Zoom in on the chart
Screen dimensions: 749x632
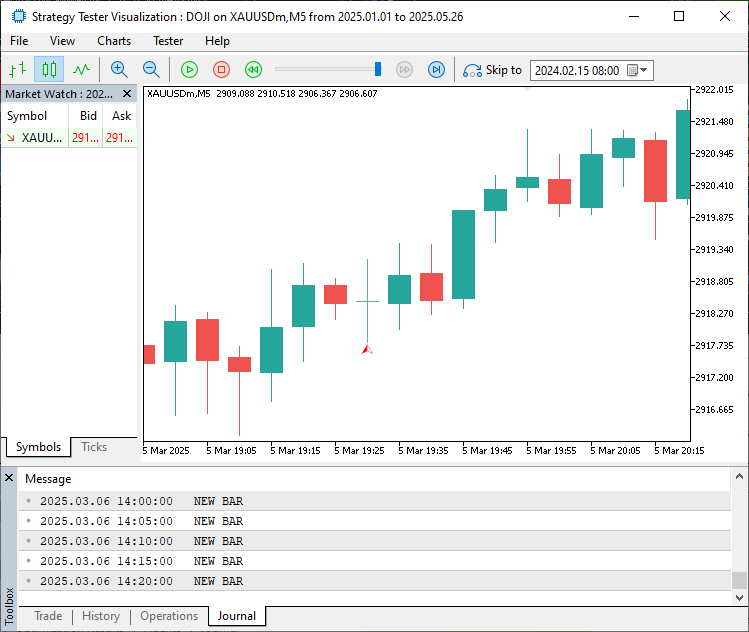pos(119,70)
